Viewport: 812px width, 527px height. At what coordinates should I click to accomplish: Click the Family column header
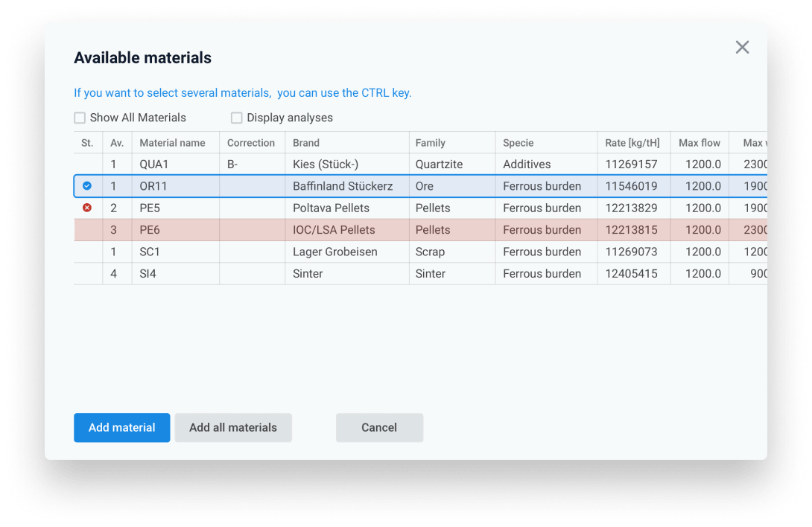(431, 143)
